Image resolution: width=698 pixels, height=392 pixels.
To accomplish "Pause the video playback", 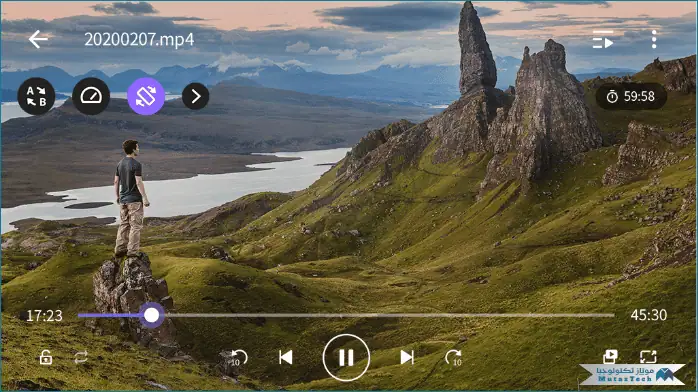I will (346, 357).
